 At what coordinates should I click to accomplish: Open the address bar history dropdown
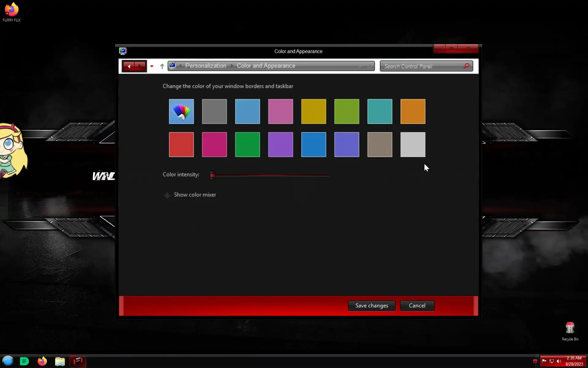[x=360, y=66]
